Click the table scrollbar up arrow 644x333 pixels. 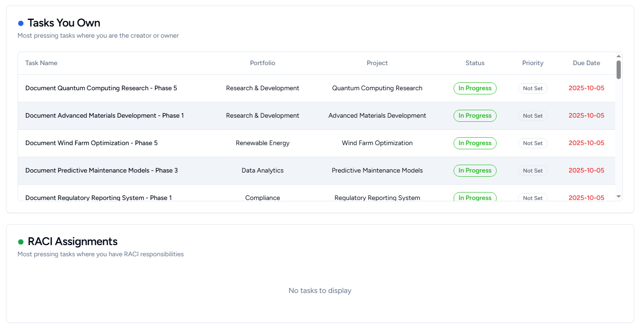tap(618, 56)
